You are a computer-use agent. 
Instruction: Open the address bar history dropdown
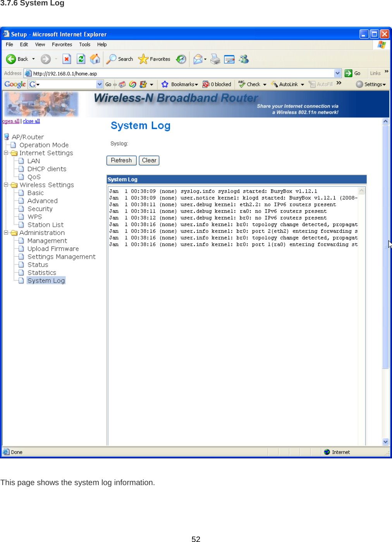click(337, 73)
